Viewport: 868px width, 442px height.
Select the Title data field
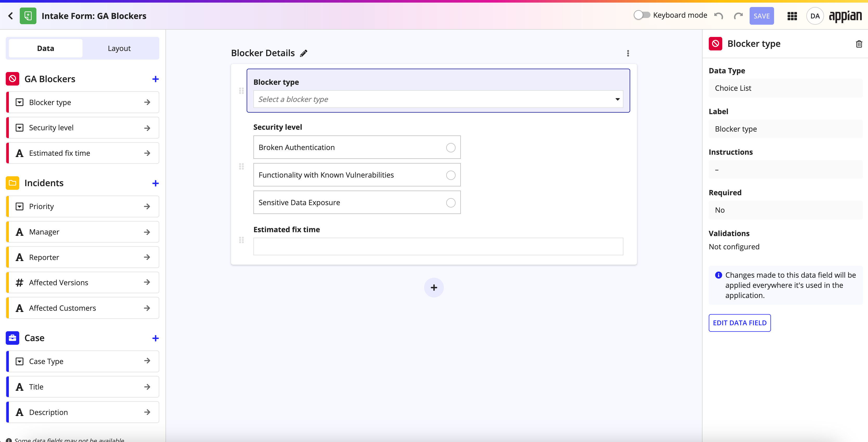82,387
